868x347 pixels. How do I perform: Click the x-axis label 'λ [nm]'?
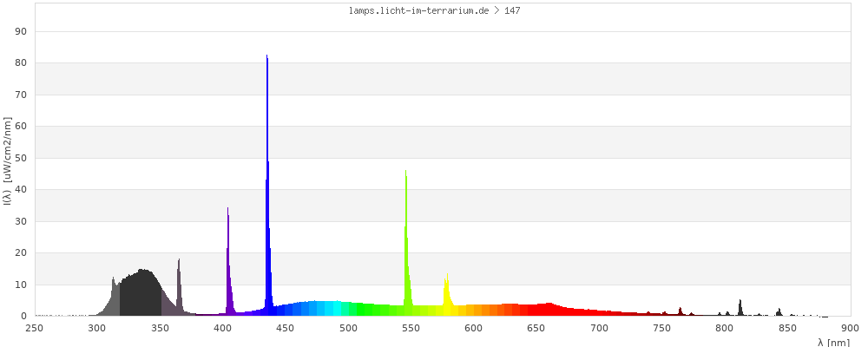(x=833, y=343)
